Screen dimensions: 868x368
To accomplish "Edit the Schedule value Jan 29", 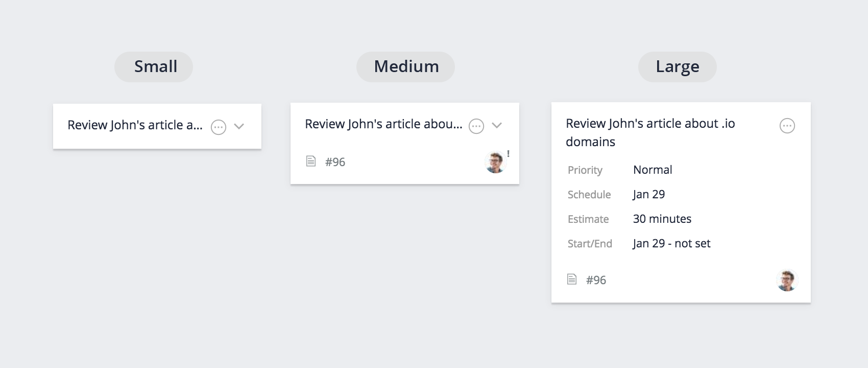I will pyautogui.click(x=649, y=194).
